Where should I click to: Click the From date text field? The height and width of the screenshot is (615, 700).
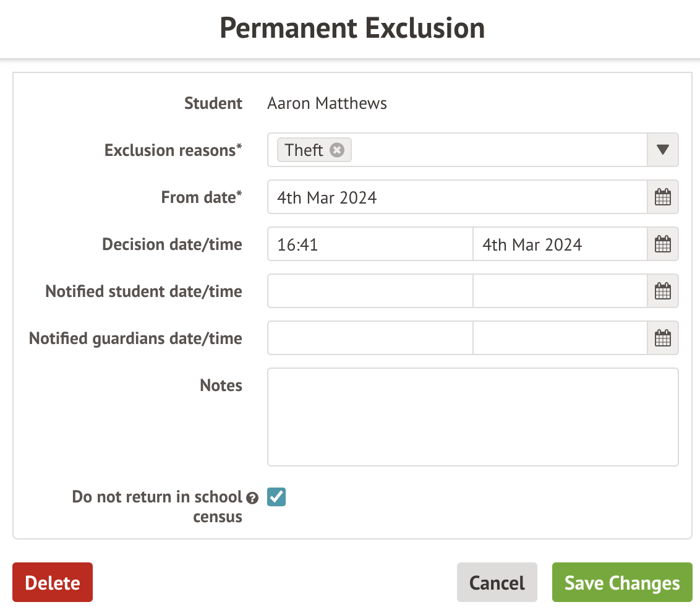(458, 197)
